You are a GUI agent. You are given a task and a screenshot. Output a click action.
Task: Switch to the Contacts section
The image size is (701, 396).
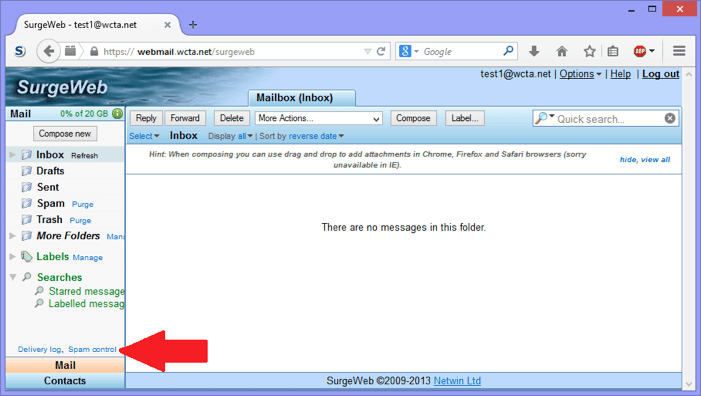point(65,381)
